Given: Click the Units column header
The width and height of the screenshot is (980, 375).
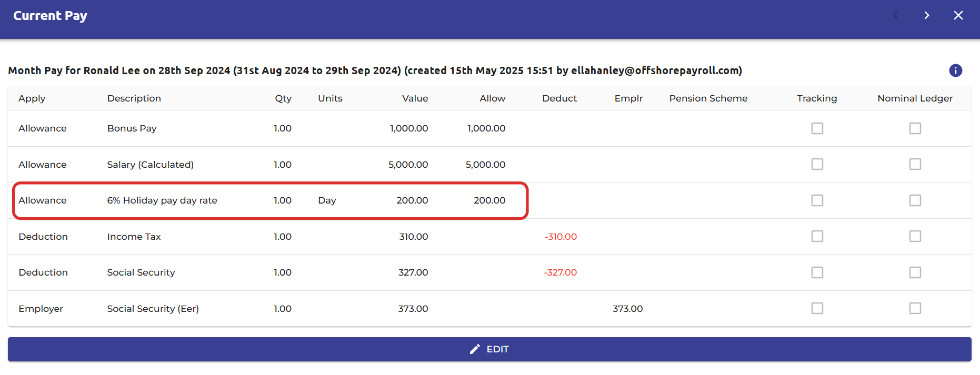Looking at the screenshot, I should (x=330, y=98).
